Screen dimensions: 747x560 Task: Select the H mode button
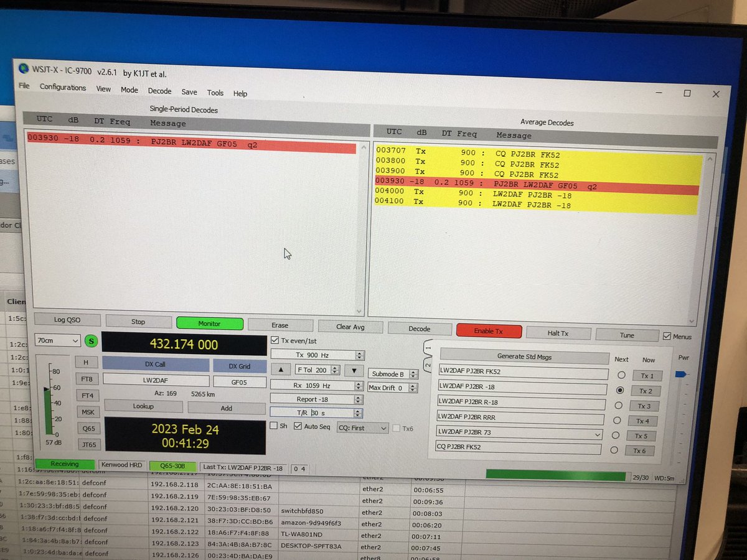click(86, 362)
